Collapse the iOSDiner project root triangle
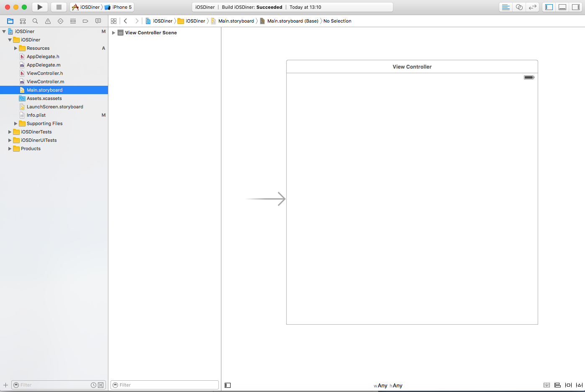This screenshot has height=392, width=585. coord(4,31)
